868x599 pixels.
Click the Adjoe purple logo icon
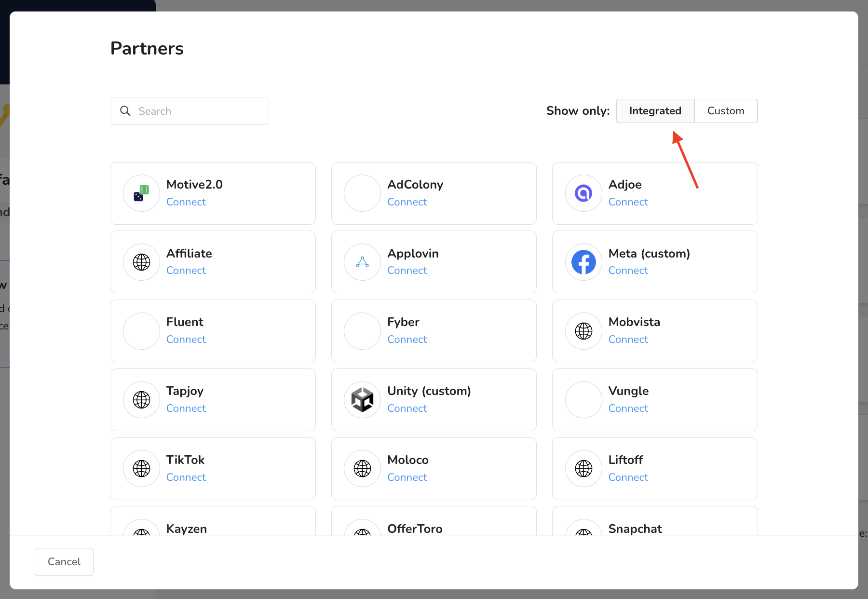click(583, 193)
